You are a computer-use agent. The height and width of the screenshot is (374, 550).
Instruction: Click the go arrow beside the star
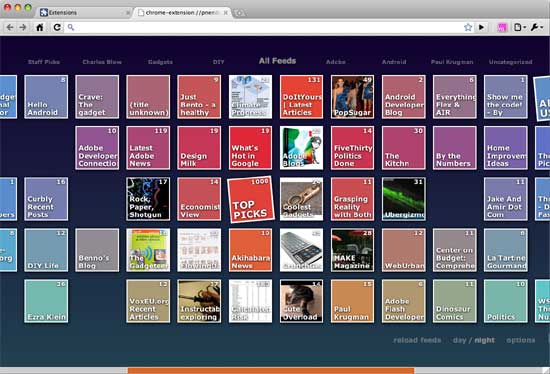482,27
